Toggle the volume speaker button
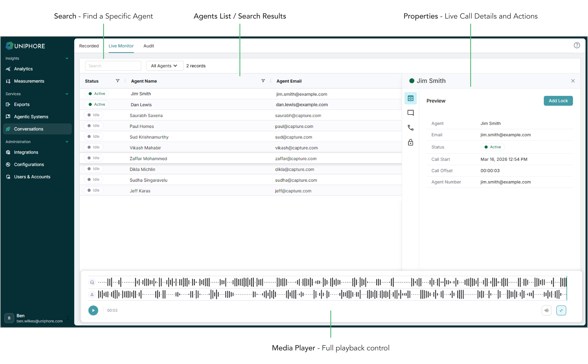 click(546, 310)
